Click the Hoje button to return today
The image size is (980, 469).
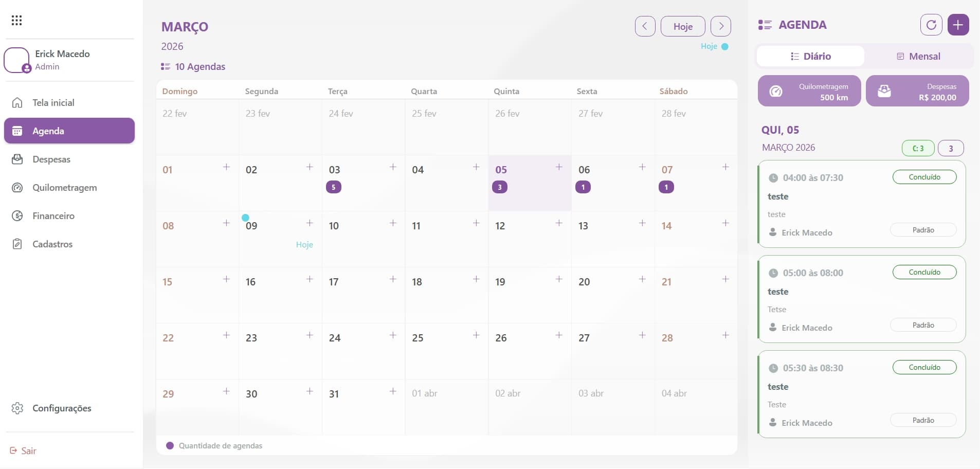(682, 26)
